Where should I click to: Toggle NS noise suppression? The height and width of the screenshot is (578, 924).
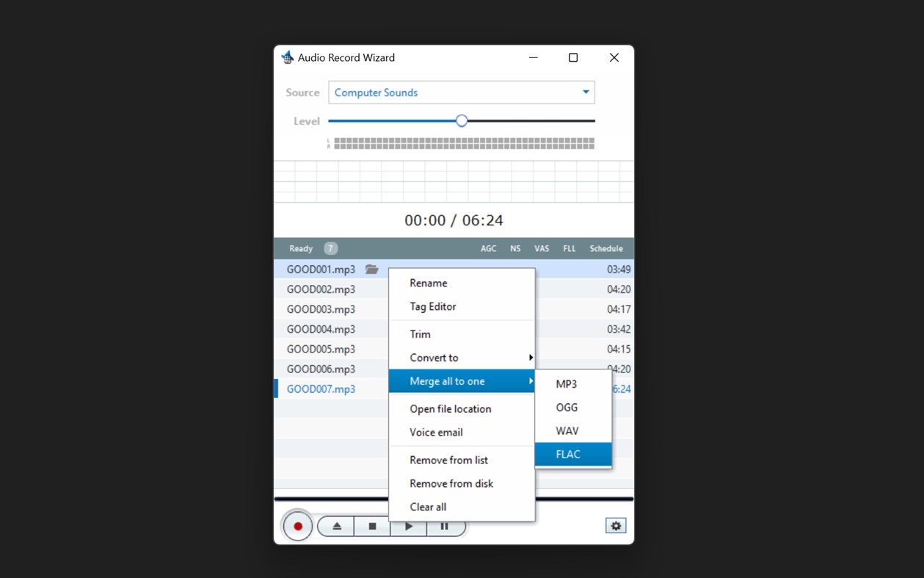pyautogui.click(x=514, y=248)
